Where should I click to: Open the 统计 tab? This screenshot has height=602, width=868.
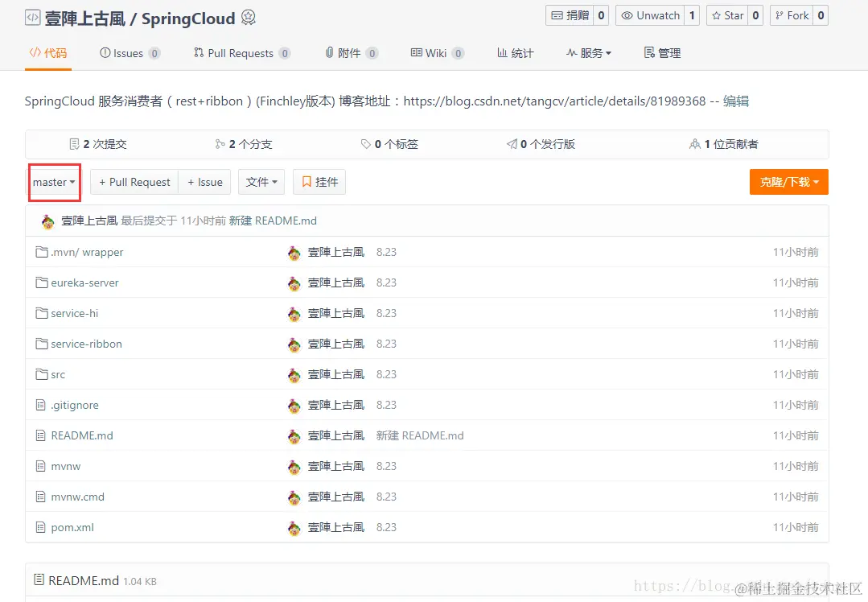click(516, 53)
